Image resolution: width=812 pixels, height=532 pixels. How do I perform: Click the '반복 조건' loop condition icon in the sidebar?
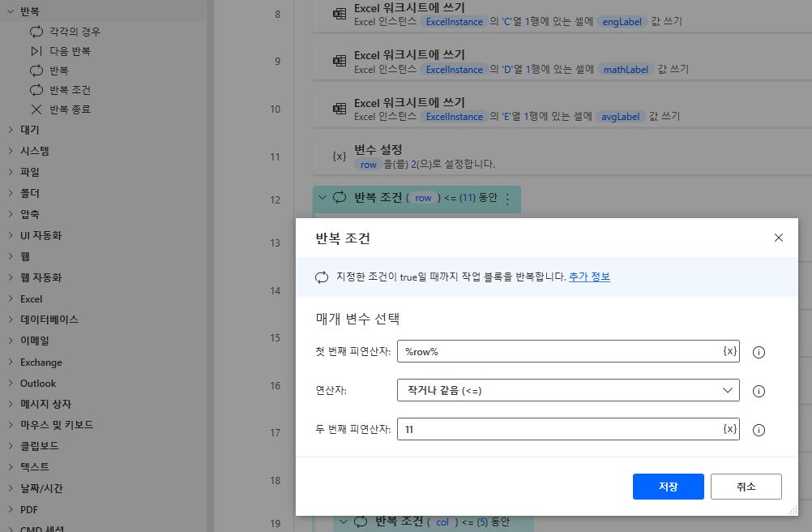click(36, 90)
